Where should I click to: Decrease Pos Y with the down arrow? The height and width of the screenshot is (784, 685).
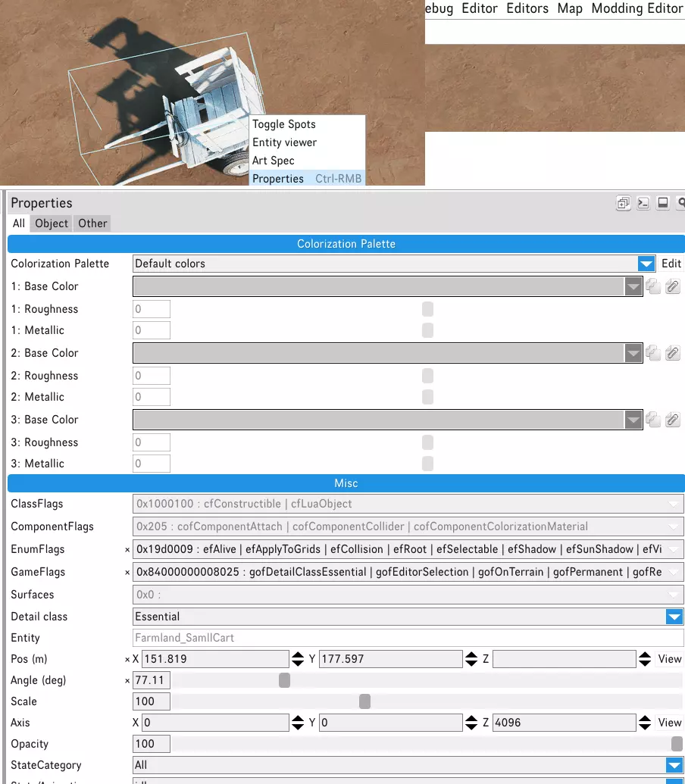click(x=471, y=664)
